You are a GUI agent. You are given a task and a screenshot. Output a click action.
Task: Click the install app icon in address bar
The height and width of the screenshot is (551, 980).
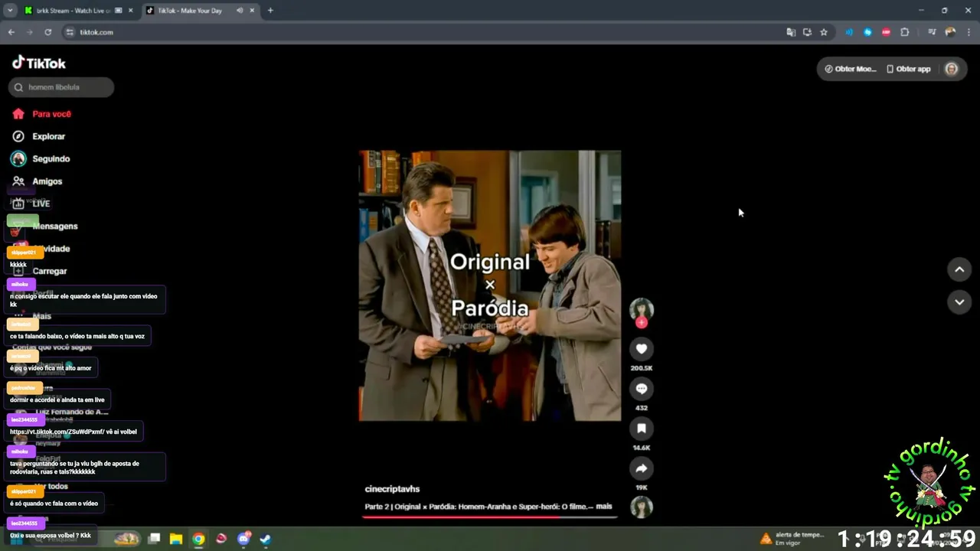[x=807, y=32]
